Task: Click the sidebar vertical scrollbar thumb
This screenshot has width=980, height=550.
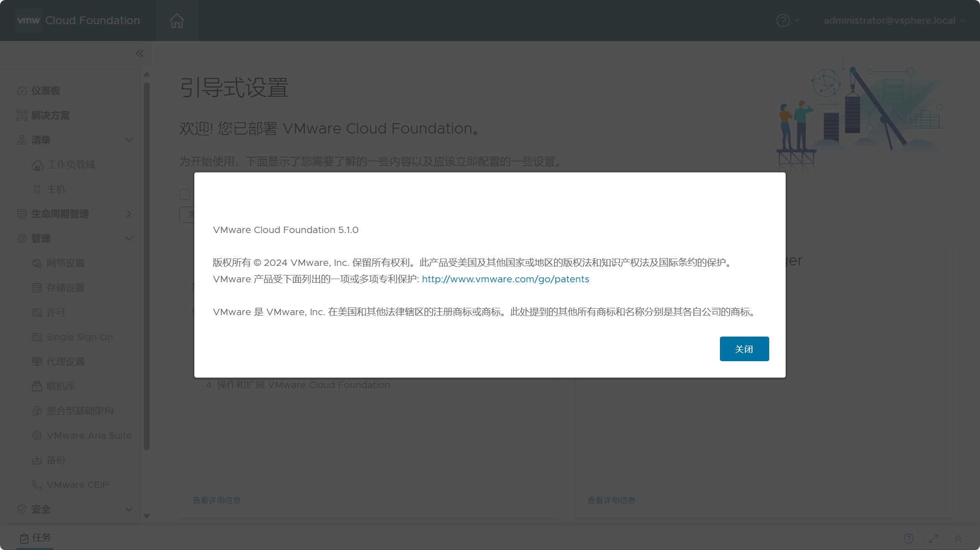Action: pyautogui.click(x=146, y=266)
